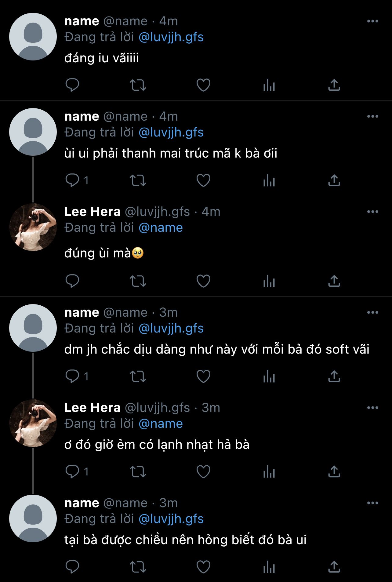Retweet Lee Hera's "đúng ùi mà" reply
This screenshot has width=392, height=582.
click(x=138, y=281)
